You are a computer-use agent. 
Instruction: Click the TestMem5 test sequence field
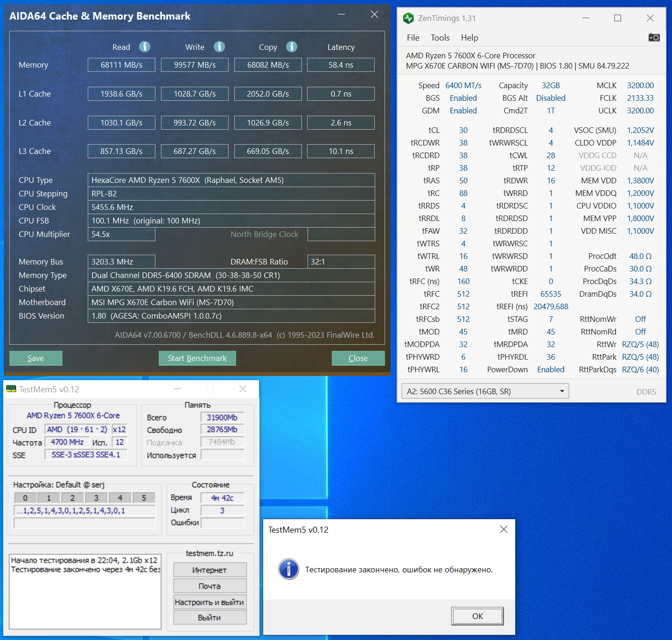(x=84, y=511)
